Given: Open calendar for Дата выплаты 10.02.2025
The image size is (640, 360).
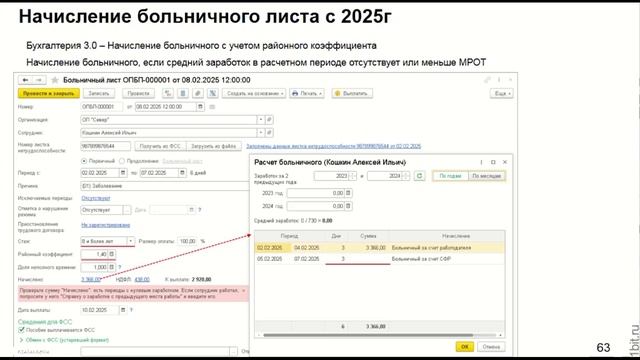Looking at the screenshot, I should [x=122, y=310].
